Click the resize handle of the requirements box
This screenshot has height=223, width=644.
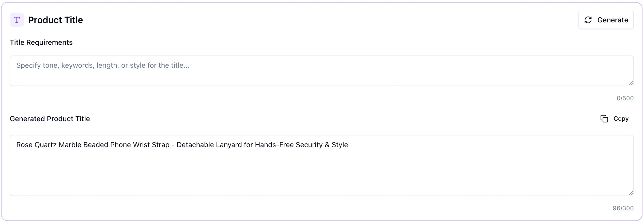click(631, 83)
